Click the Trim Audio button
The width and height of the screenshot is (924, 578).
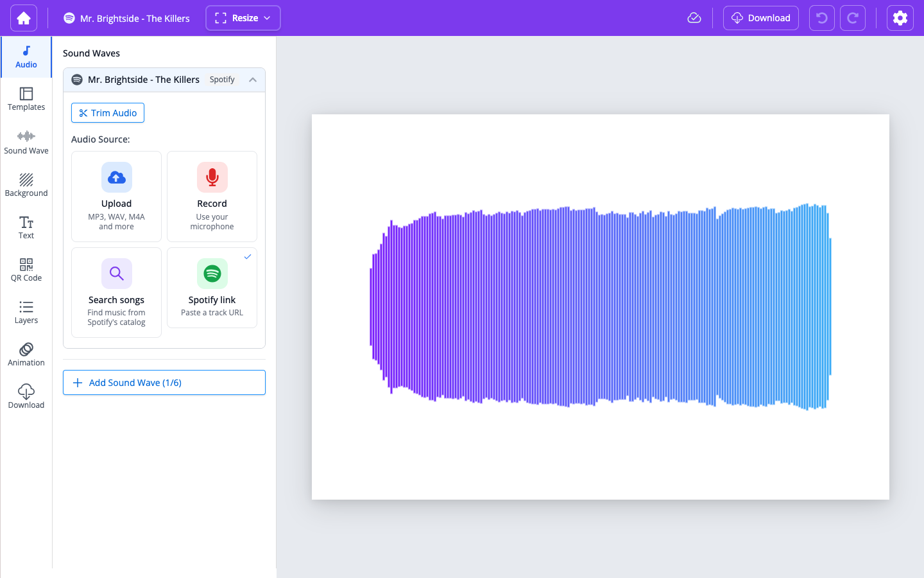coord(108,113)
